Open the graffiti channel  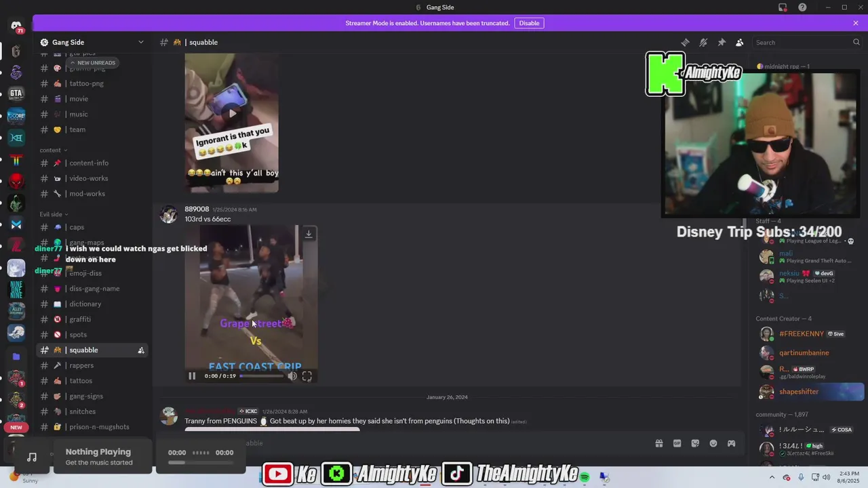coord(92,319)
